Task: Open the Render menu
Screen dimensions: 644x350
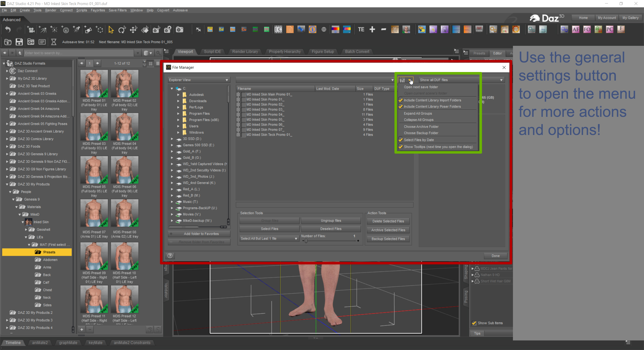Action: (51, 10)
